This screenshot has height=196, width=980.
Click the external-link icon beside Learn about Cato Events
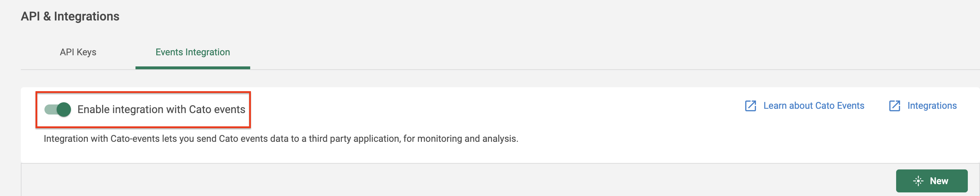750,106
